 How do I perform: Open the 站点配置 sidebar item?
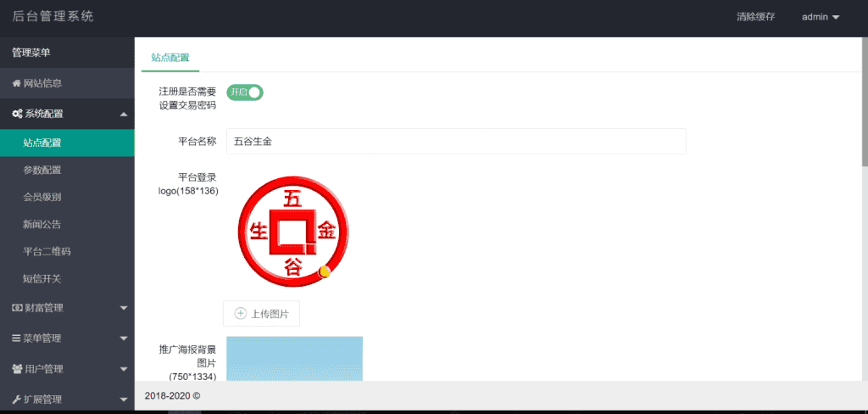pyautogui.click(x=67, y=143)
